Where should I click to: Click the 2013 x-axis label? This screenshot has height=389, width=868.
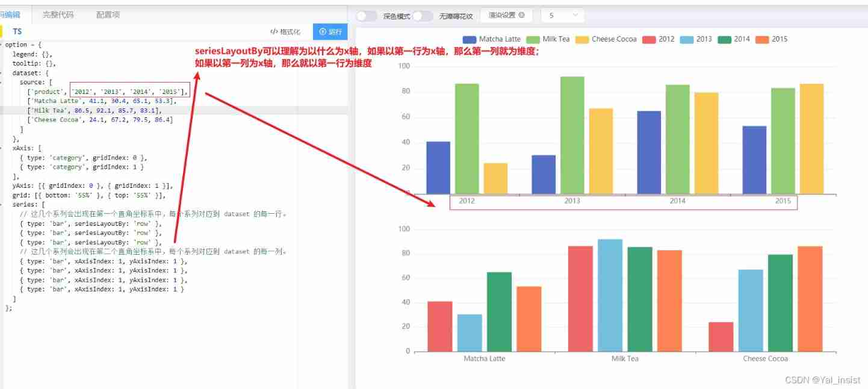(572, 201)
